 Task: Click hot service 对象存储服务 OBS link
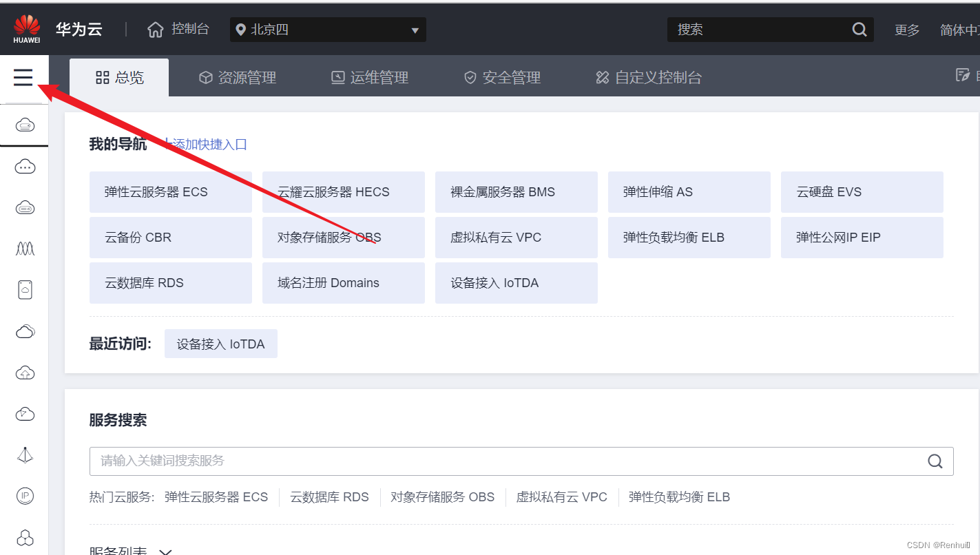[443, 497]
